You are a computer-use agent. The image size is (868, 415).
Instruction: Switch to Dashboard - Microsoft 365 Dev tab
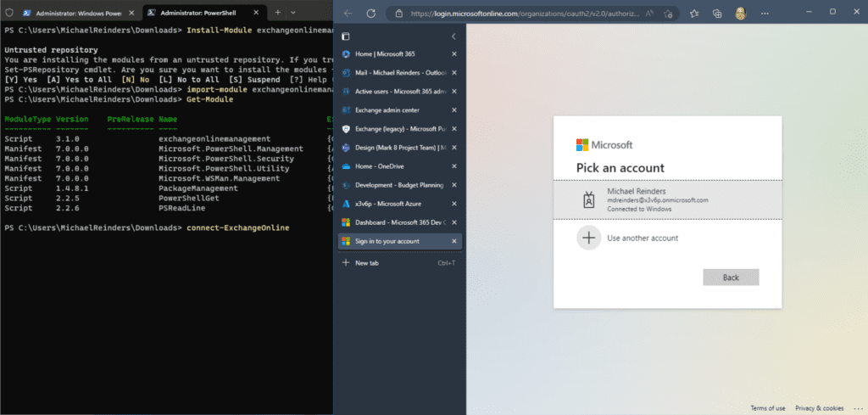[x=400, y=222]
